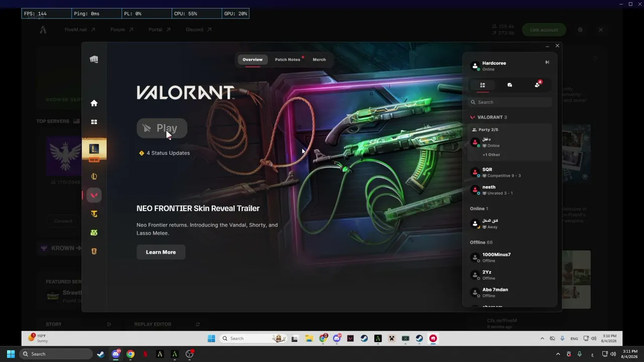Open the 4 Status Updates notice
This screenshot has width=644, height=362.
[x=165, y=153]
